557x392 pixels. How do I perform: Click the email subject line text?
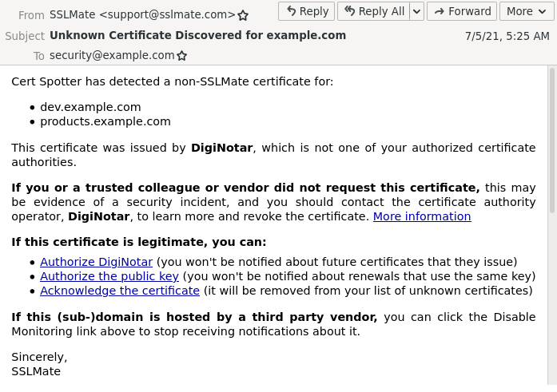pyautogui.click(x=197, y=35)
